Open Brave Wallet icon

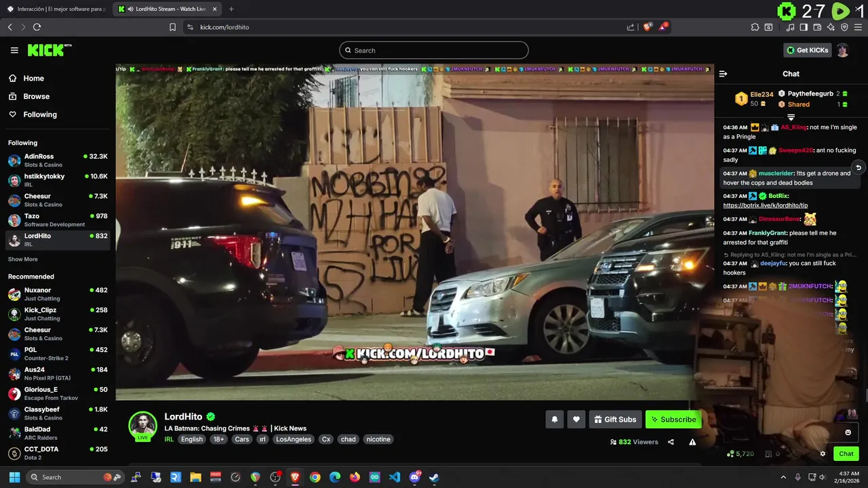tap(817, 27)
